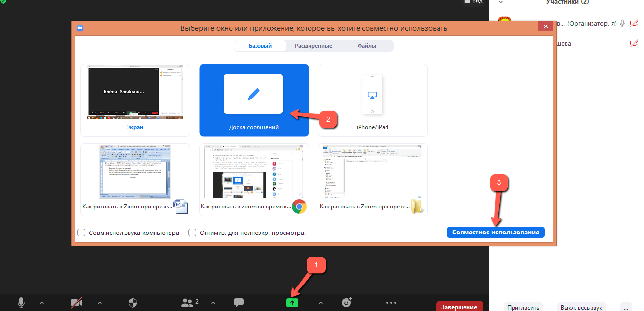
Task: Click folder icon on the explorer window thumbnail
Action: [417, 207]
